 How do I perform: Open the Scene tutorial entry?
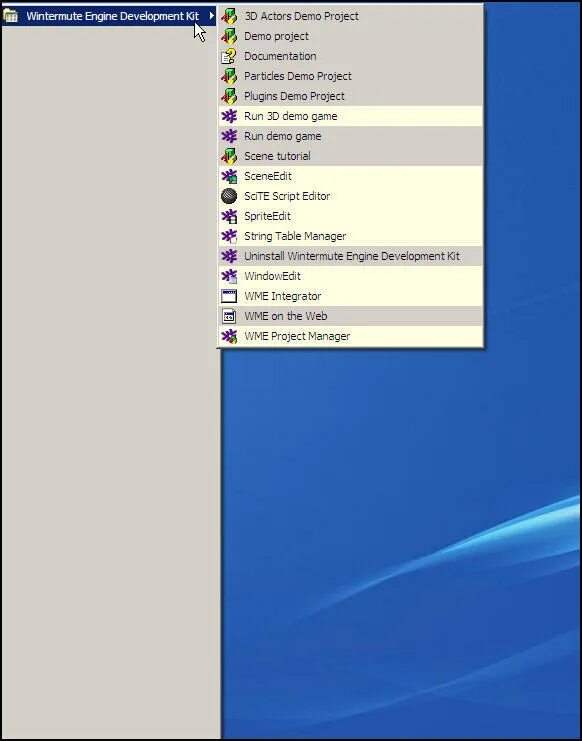coord(351,156)
